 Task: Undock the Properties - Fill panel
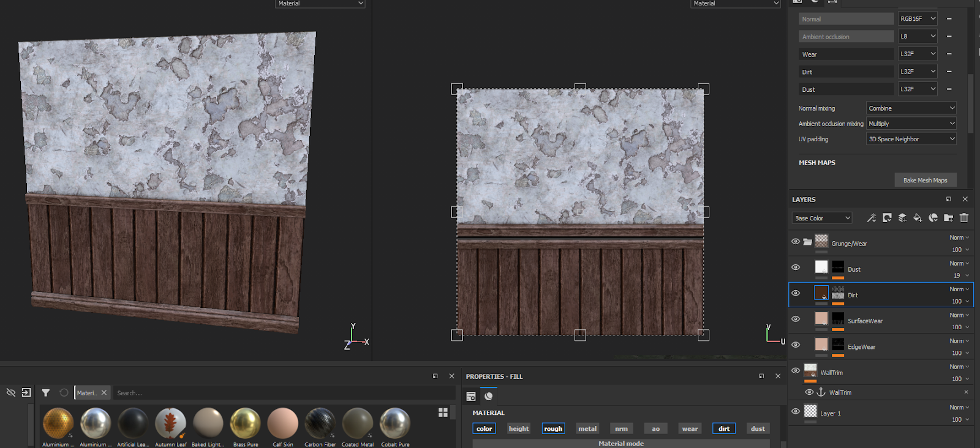coord(761,376)
